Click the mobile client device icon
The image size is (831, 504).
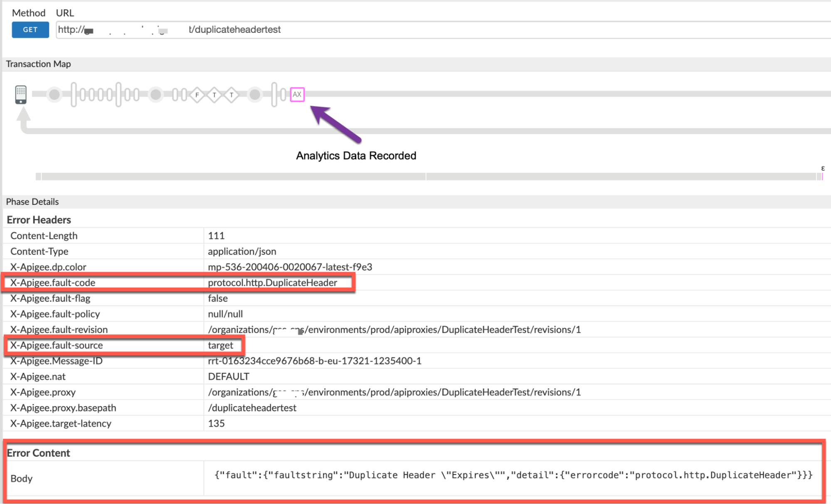coord(21,94)
